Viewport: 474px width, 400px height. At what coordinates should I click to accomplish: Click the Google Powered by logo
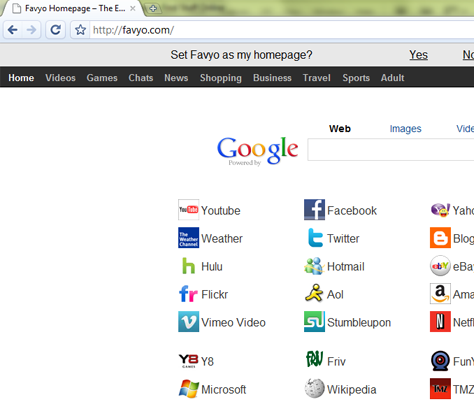[258, 151]
